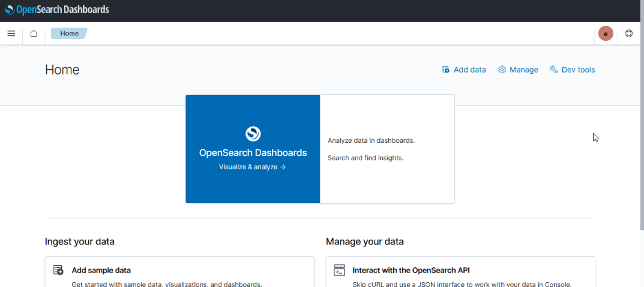Open the user avatar 'e' menu
The width and height of the screenshot is (644, 287).
606,34
